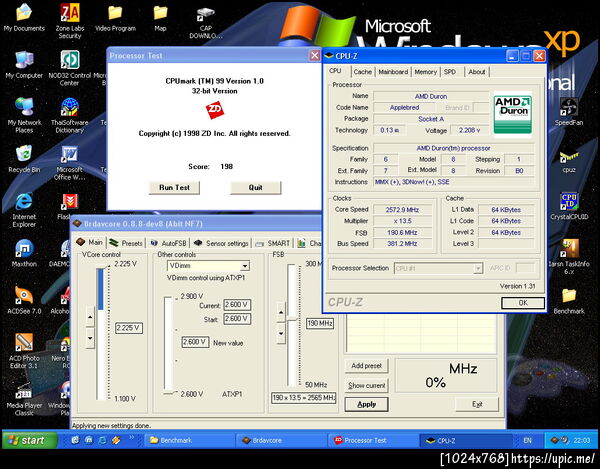
Task: Click the Show current button
Action: click(366, 385)
